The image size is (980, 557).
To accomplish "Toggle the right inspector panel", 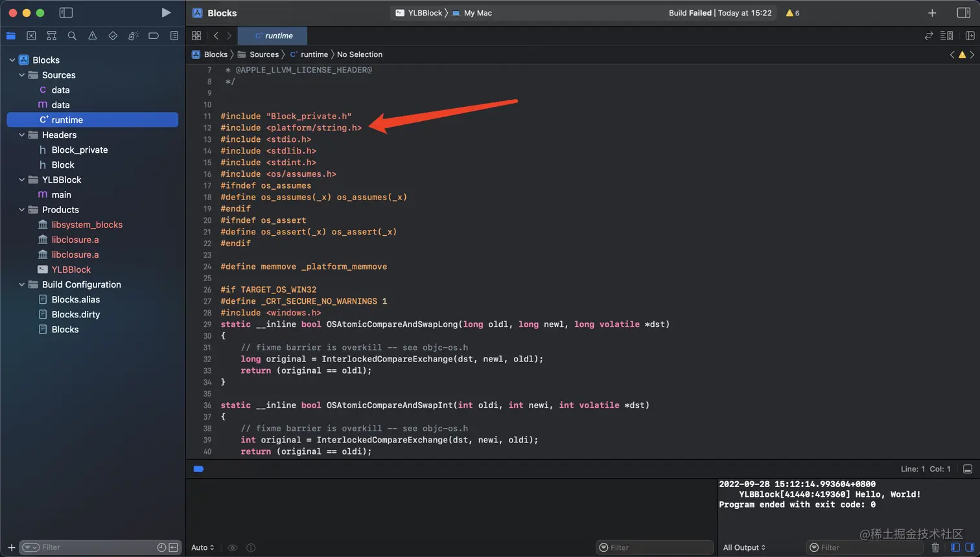I will click(x=963, y=12).
